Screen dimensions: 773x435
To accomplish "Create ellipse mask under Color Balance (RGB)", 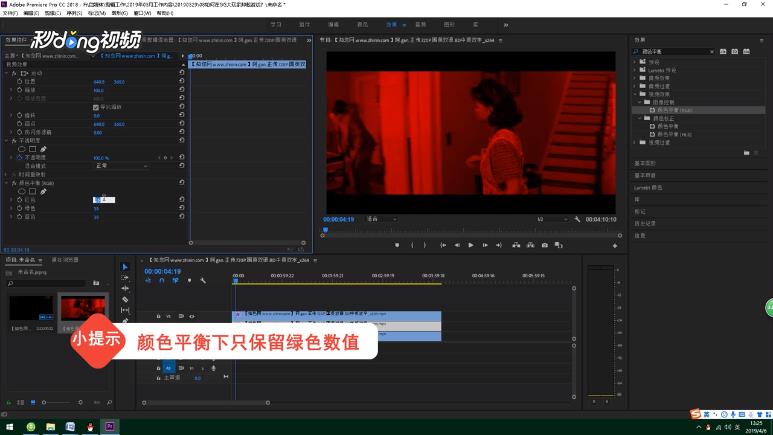I will [22, 191].
